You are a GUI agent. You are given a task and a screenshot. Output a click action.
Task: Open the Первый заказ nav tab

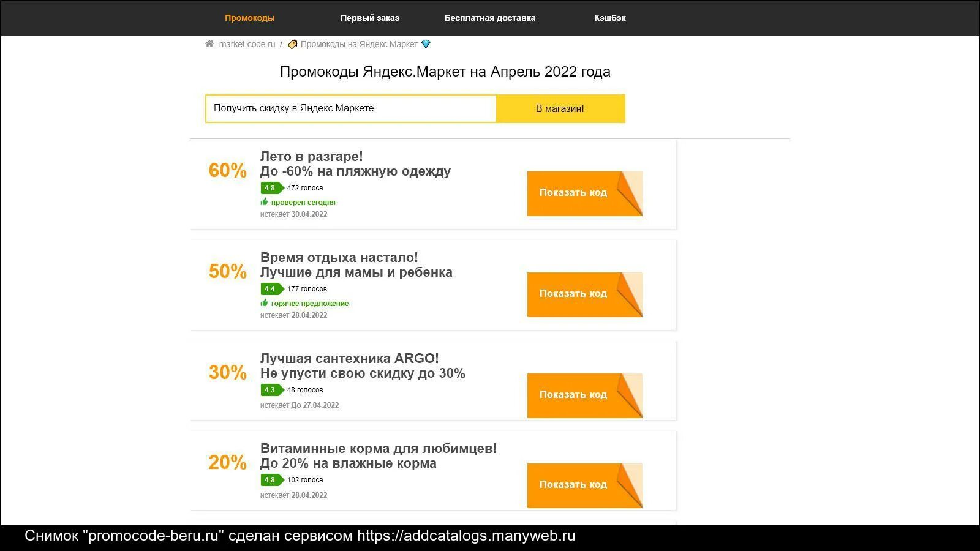click(369, 18)
